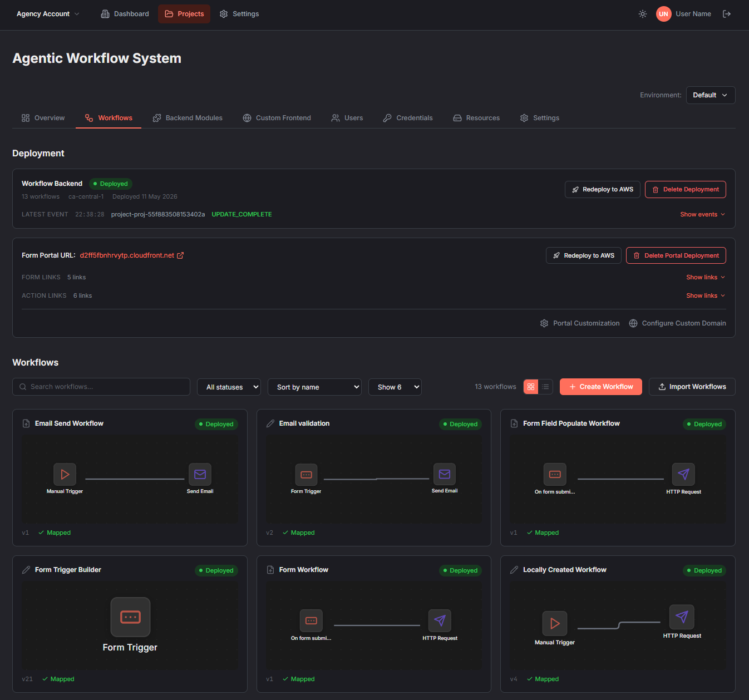
Task: Click the logout icon beside User Name
Action: click(x=727, y=14)
